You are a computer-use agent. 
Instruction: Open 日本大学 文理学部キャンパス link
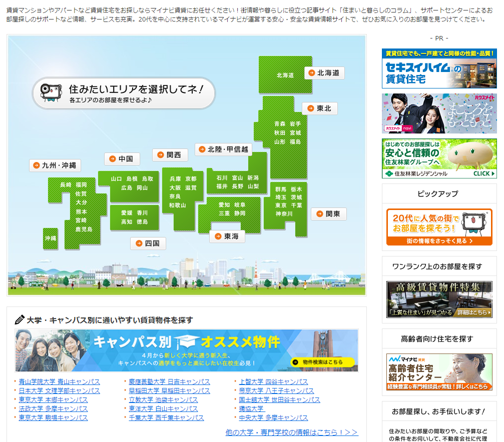click(59, 390)
